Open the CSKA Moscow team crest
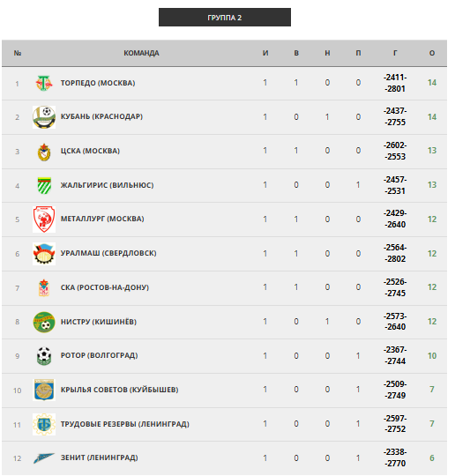 click(44, 152)
